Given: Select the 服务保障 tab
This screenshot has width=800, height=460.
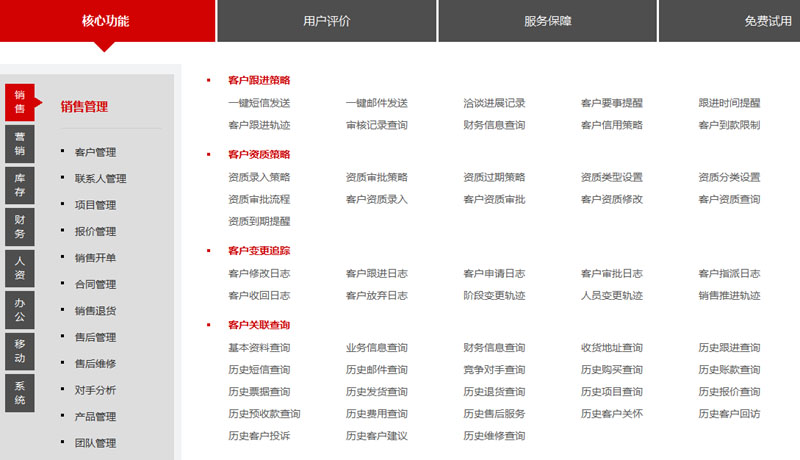Looking at the screenshot, I should [547, 21].
